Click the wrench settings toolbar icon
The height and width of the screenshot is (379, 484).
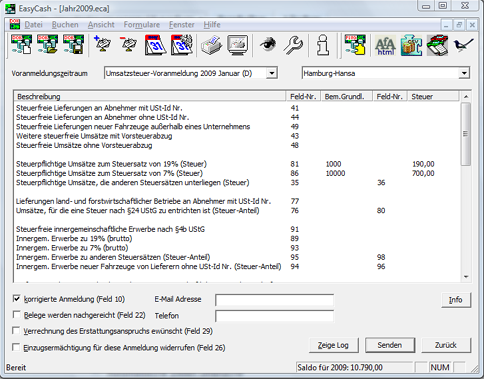point(293,45)
